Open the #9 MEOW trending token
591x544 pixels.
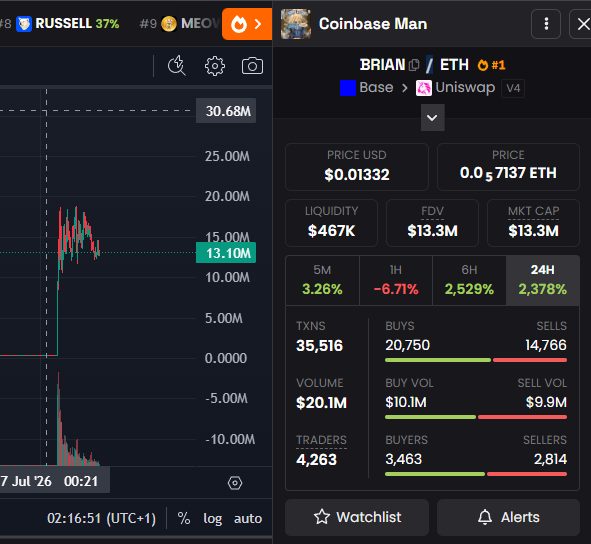click(x=179, y=24)
